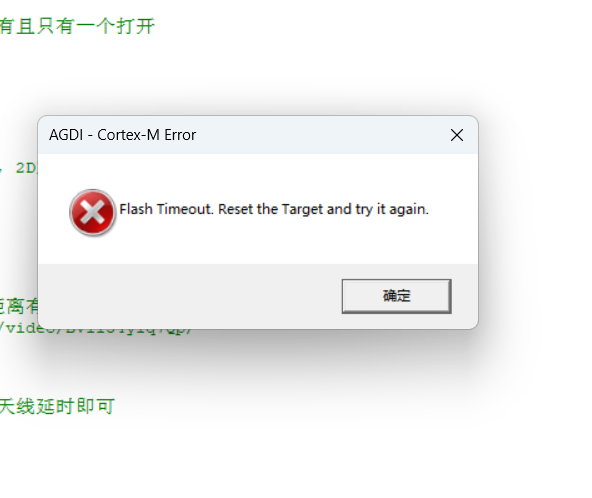Confirm the error with the 确定 button
The width and height of the screenshot is (592, 498).
point(396,296)
